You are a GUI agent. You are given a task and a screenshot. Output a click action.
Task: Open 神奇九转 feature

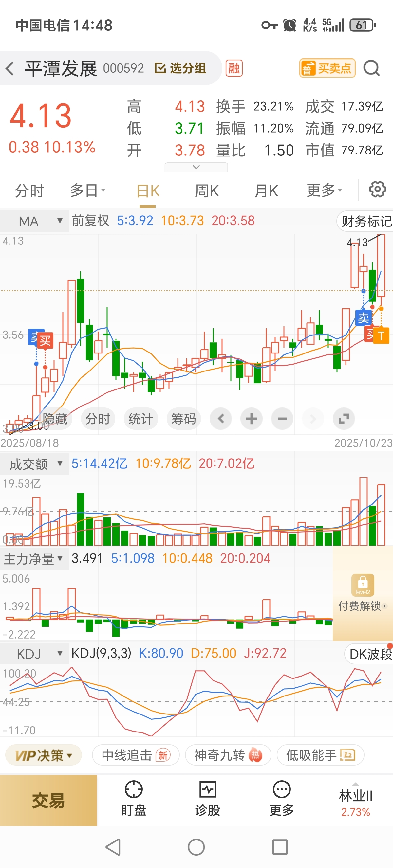[x=228, y=755]
